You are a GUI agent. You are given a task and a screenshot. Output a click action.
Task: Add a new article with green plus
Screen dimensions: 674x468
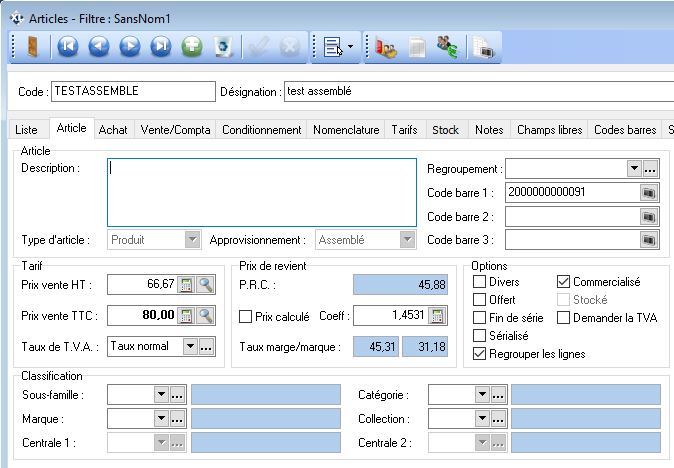coord(193,46)
